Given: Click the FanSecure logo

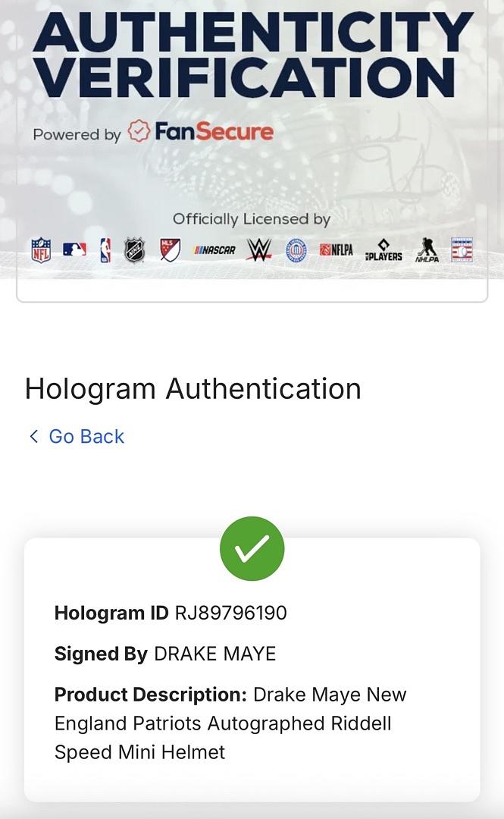Looking at the screenshot, I should point(201,131).
